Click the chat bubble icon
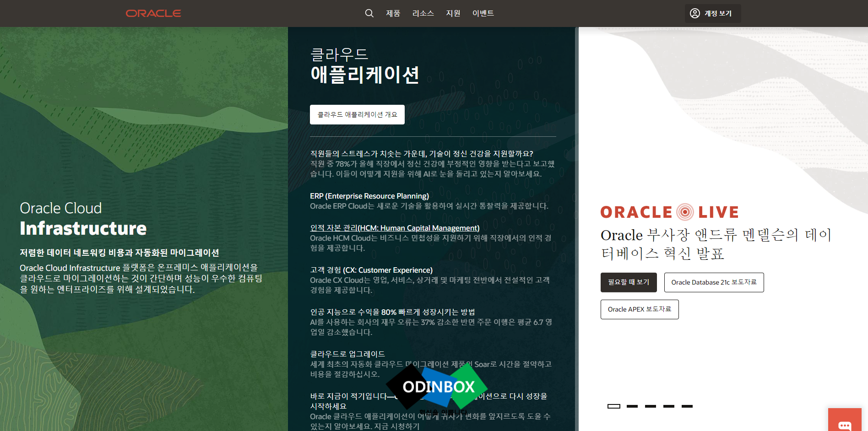 pyautogui.click(x=845, y=425)
